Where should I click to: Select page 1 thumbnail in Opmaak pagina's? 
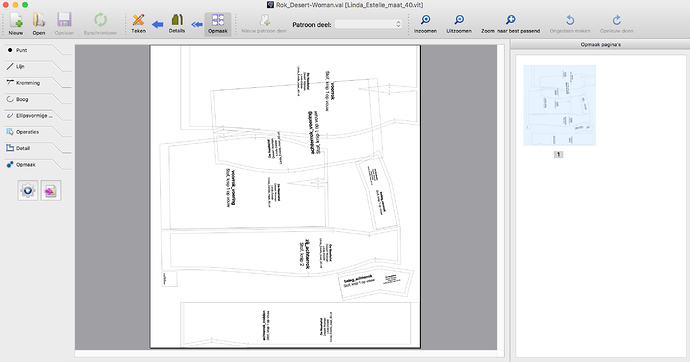click(x=559, y=105)
